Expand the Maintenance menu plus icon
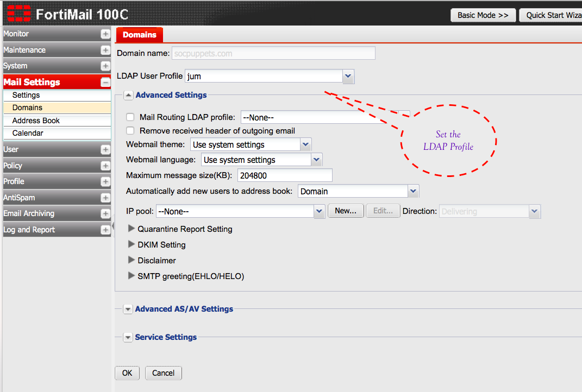The image size is (582, 392). point(105,50)
